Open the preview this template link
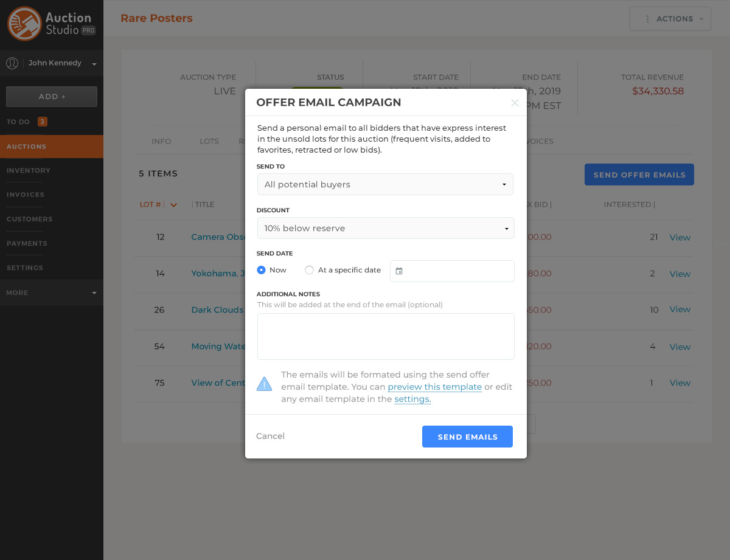This screenshot has height=560, width=730. 434,387
